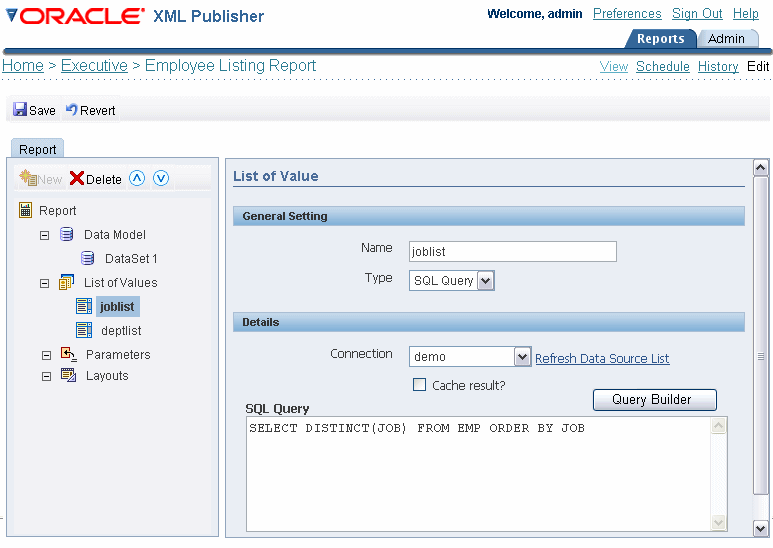Enable the Cache result checkbox
The width and height of the screenshot is (773, 548).
click(420, 384)
